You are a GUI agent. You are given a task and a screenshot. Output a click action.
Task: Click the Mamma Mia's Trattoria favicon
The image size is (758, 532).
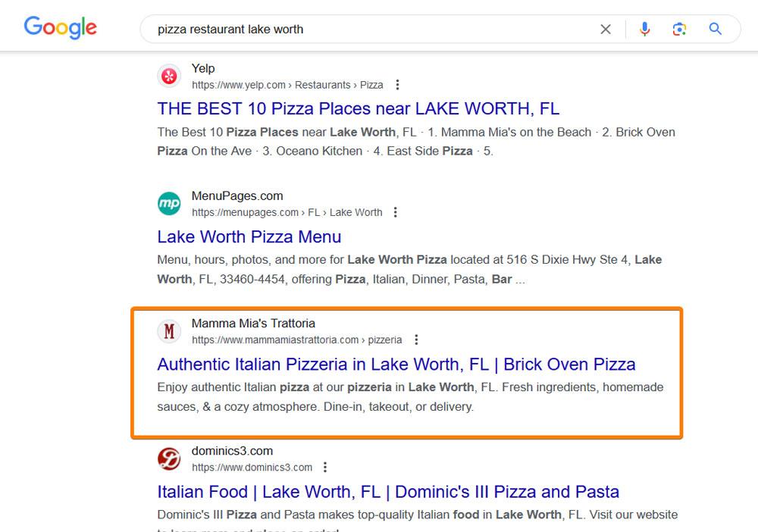(x=169, y=331)
